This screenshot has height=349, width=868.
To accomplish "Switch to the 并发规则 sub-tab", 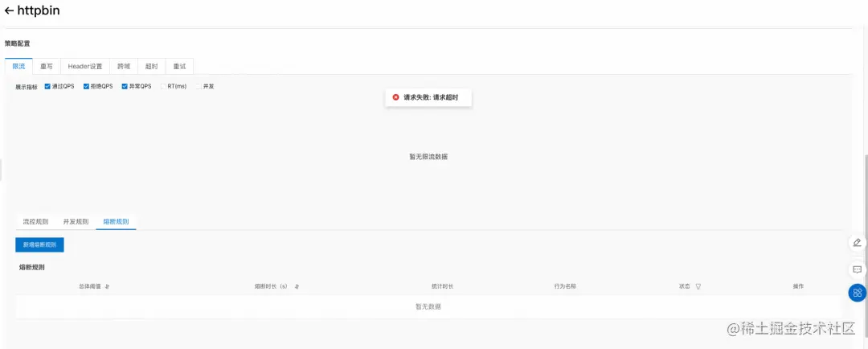I will coord(76,222).
